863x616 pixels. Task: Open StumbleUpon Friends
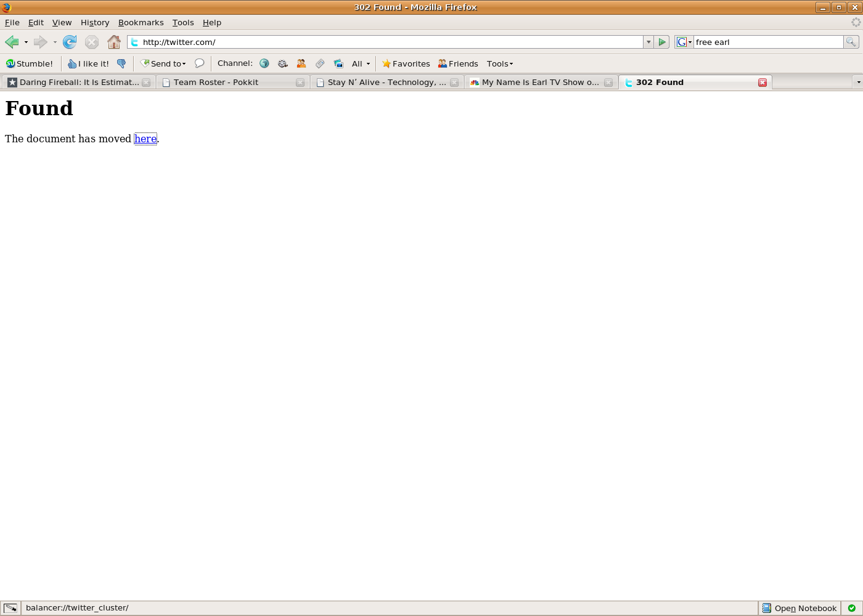point(458,63)
